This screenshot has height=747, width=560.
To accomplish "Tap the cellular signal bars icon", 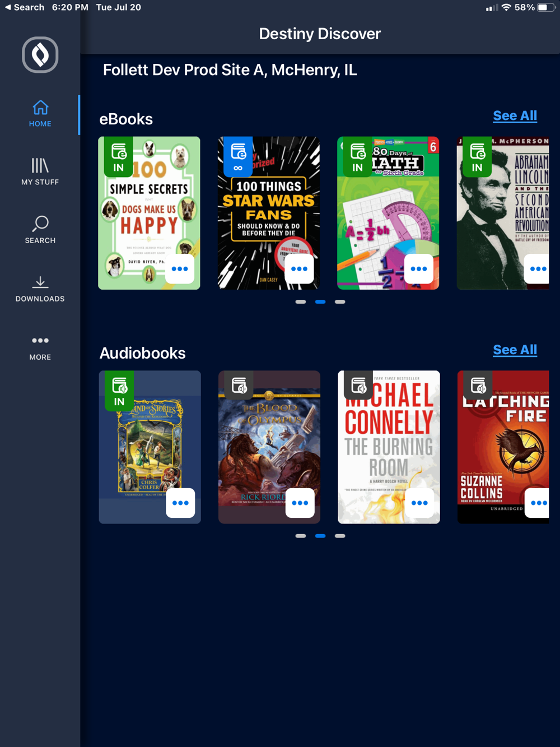I will coord(492,8).
